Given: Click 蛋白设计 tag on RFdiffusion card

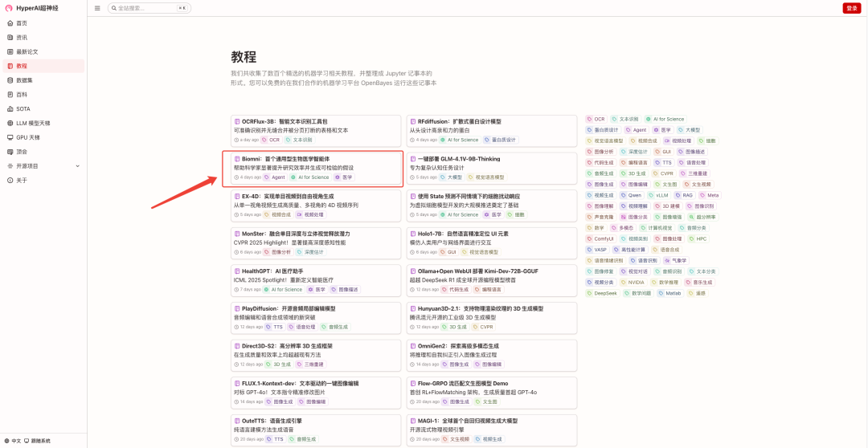Looking at the screenshot, I should (x=501, y=140).
